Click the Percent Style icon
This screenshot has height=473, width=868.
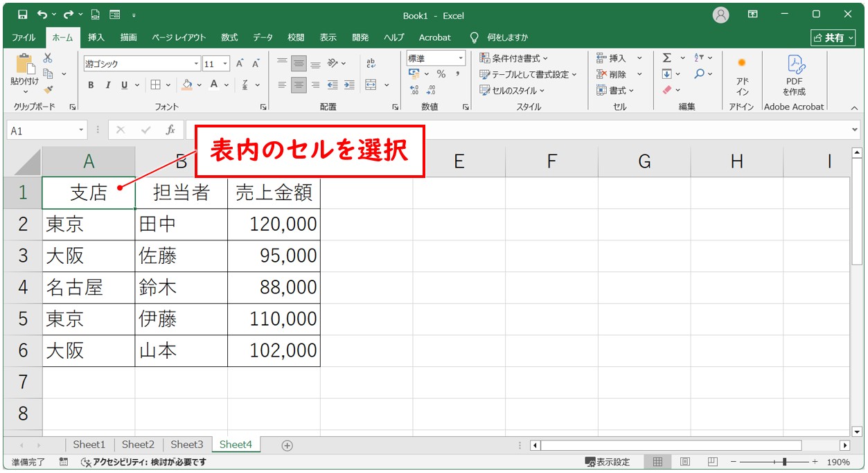click(441, 74)
